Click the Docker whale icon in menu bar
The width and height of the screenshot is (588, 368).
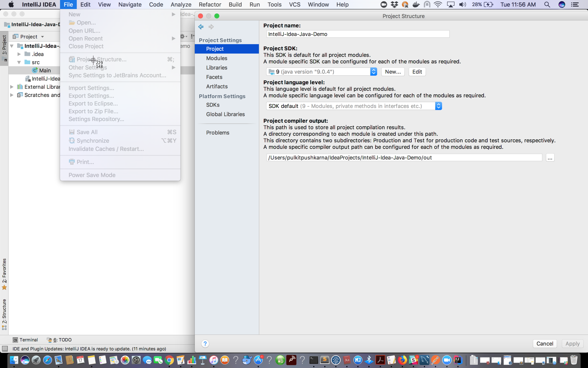416,4
